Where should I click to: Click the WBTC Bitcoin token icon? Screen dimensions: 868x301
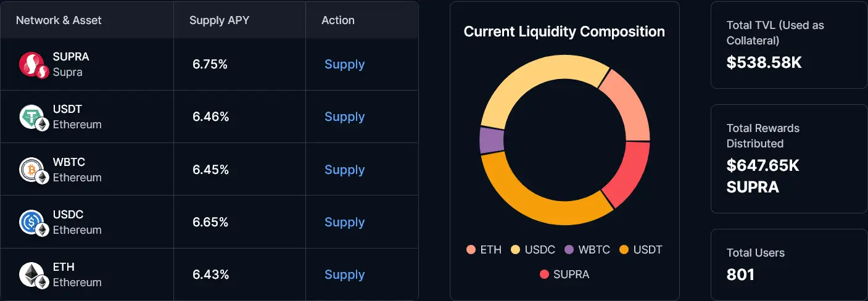pos(31,170)
